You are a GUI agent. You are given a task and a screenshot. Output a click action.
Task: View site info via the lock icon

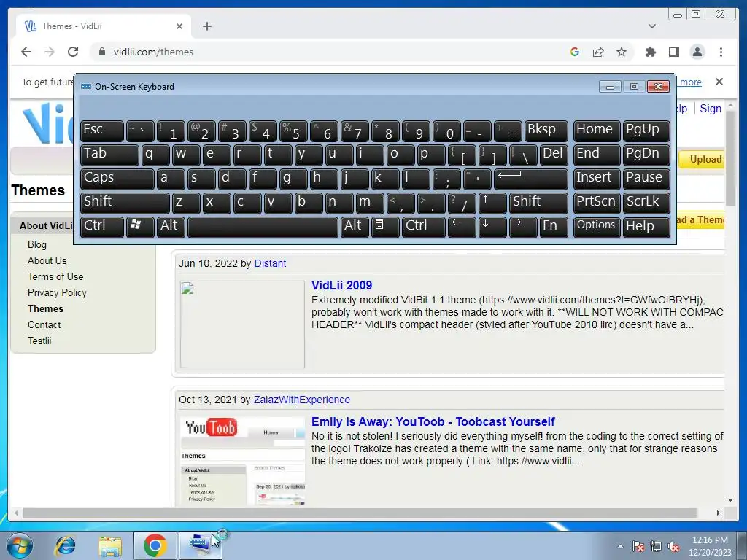pos(101,52)
